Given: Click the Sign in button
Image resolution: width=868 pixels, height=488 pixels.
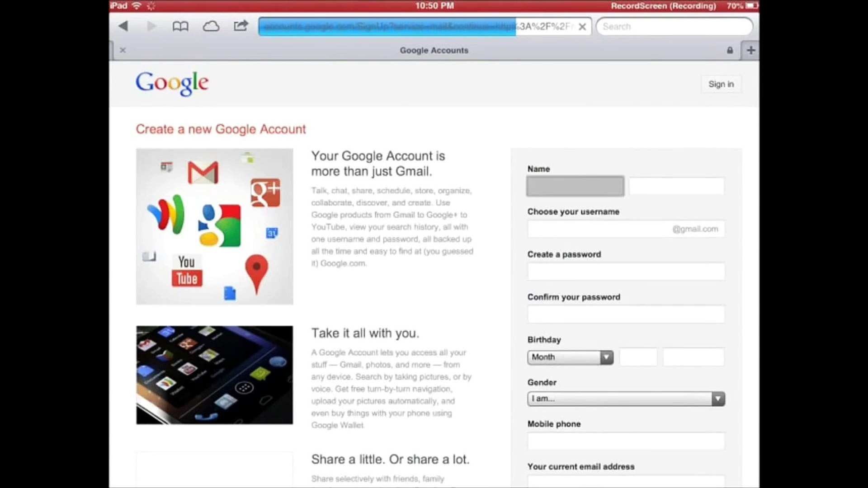Looking at the screenshot, I should pyautogui.click(x=721, y=84).
